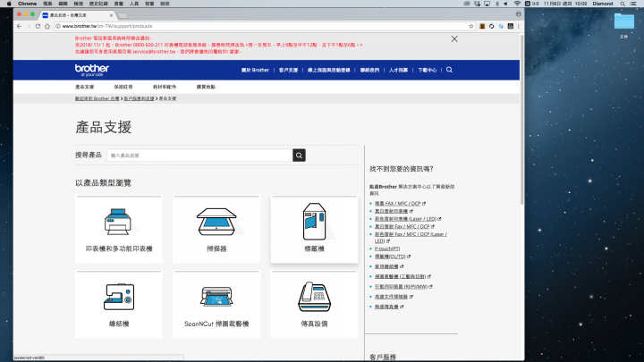Open 關於 Brother in the blue navigation
644x362 pixels.
pos(255,71)
